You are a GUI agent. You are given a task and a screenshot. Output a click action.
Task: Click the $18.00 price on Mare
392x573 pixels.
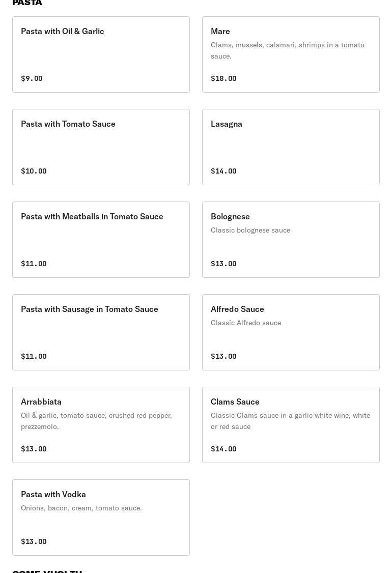coord(223,78)
